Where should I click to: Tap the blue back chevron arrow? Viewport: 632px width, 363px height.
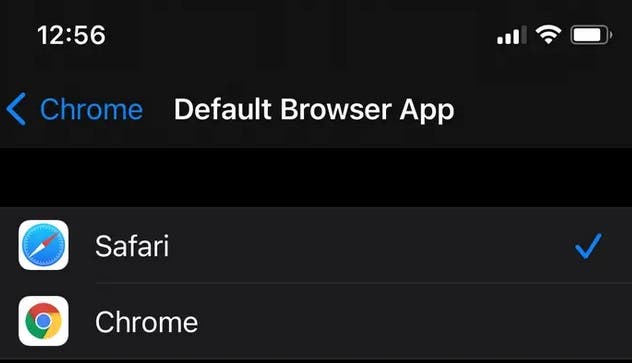coord(16,109)
